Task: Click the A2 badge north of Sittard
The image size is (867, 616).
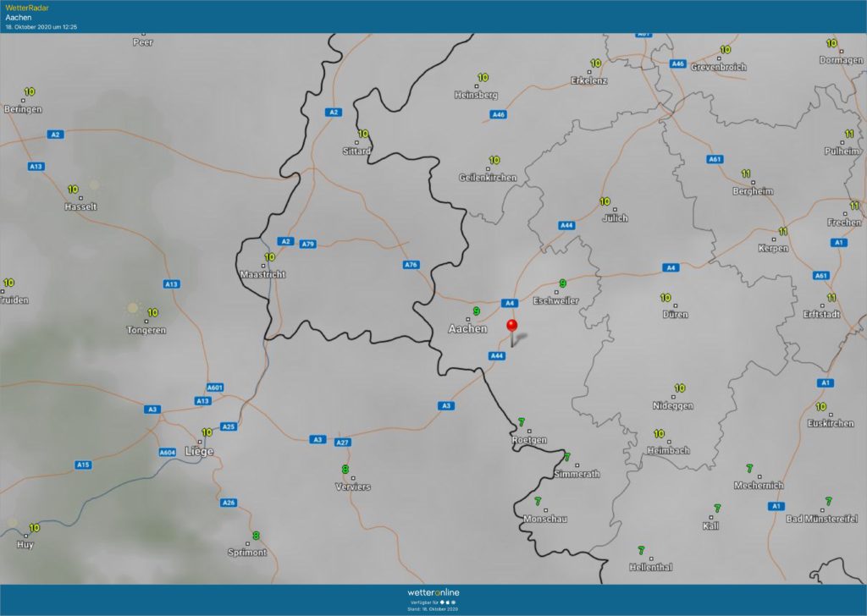Action: [334, 113]
